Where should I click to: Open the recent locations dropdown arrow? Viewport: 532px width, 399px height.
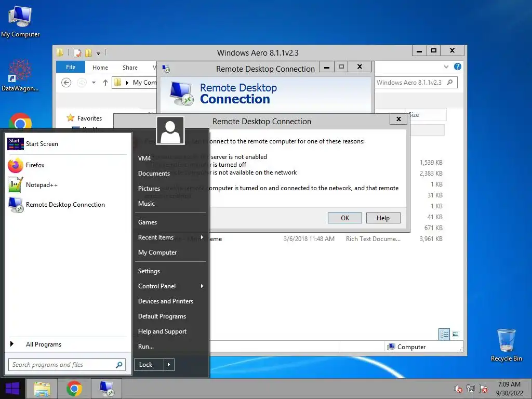coord(94,83)
